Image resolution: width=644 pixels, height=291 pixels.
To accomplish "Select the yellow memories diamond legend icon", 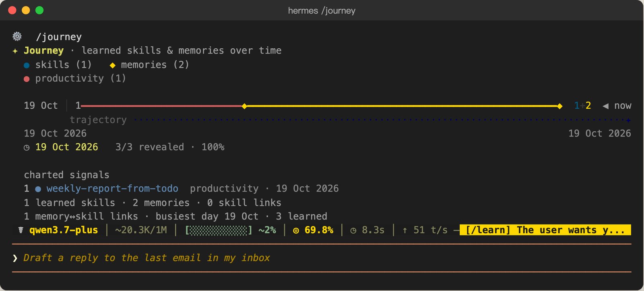I will tap(113, 65).
